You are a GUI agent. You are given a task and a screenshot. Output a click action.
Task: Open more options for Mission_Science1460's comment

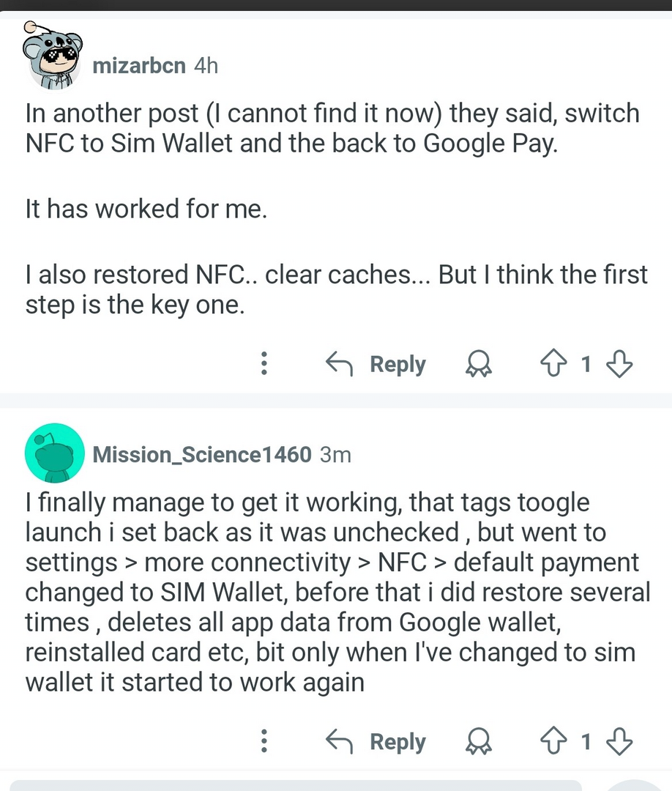pos(264,741)
